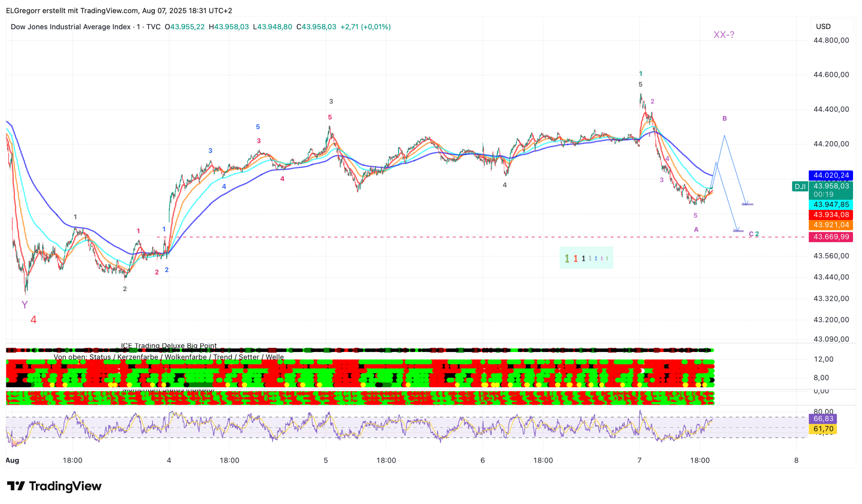Click the pink 43.669,99 level price tag
862x504 pixels.
tap(831, 237)
